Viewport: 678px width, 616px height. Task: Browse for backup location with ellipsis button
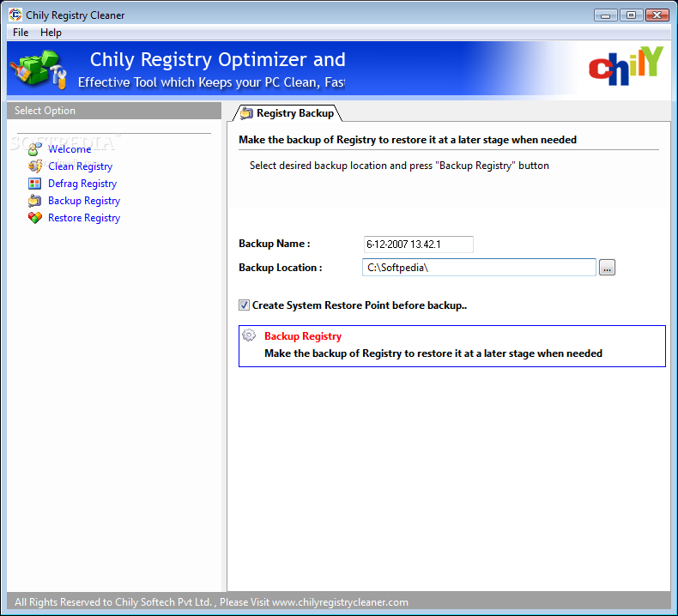pos(607,268)
